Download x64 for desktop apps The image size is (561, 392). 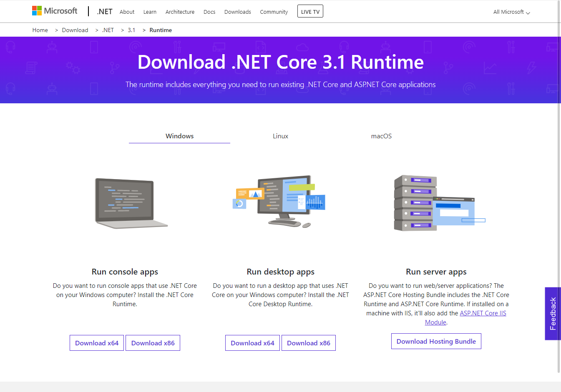[252, 343]
